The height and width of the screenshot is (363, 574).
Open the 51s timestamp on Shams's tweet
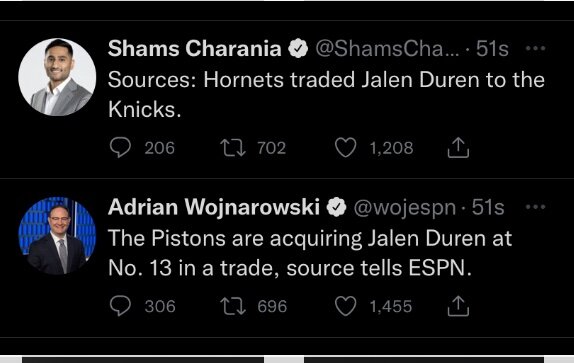pyautogui.click(x=492, y=49)
